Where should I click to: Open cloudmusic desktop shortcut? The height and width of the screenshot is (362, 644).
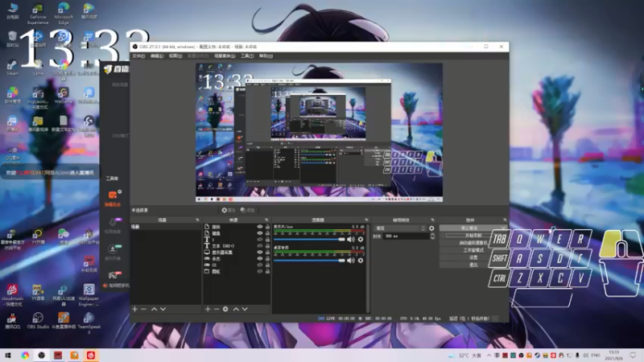(x=12, y=295)
